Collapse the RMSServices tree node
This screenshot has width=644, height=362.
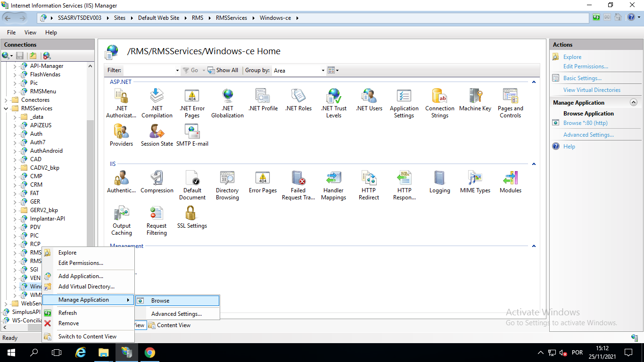[7, 108]
